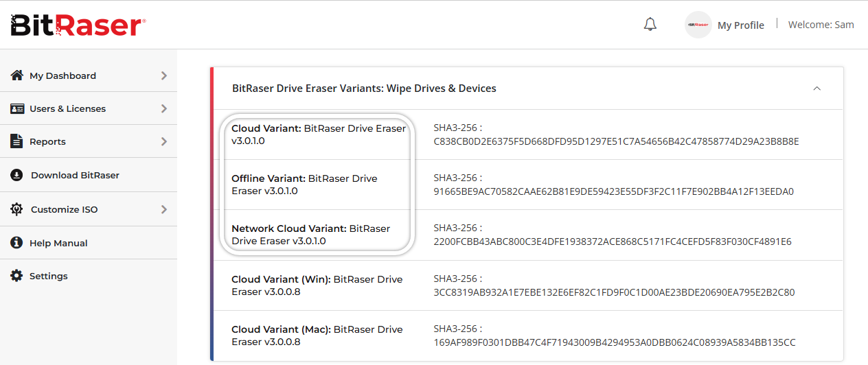868x365 pixels.
Task: Click the info icon beside Help Manual
Action: point(17,243)
